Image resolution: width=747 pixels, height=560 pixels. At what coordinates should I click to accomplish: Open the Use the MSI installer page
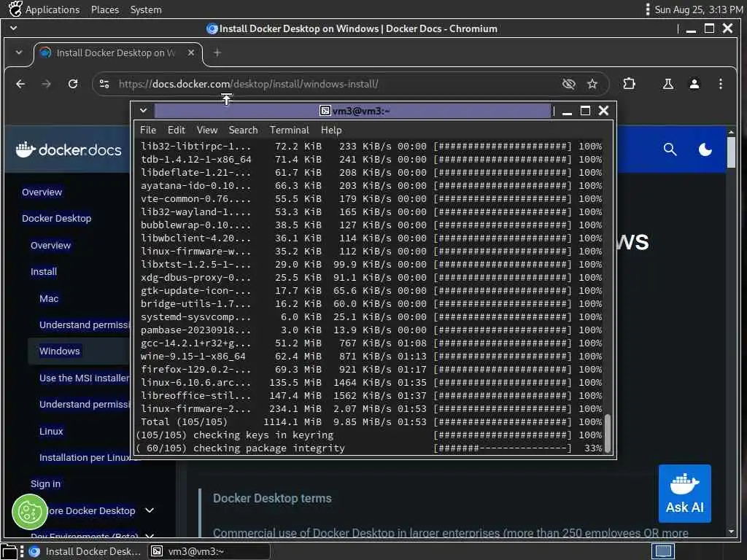tap(84, 378)
